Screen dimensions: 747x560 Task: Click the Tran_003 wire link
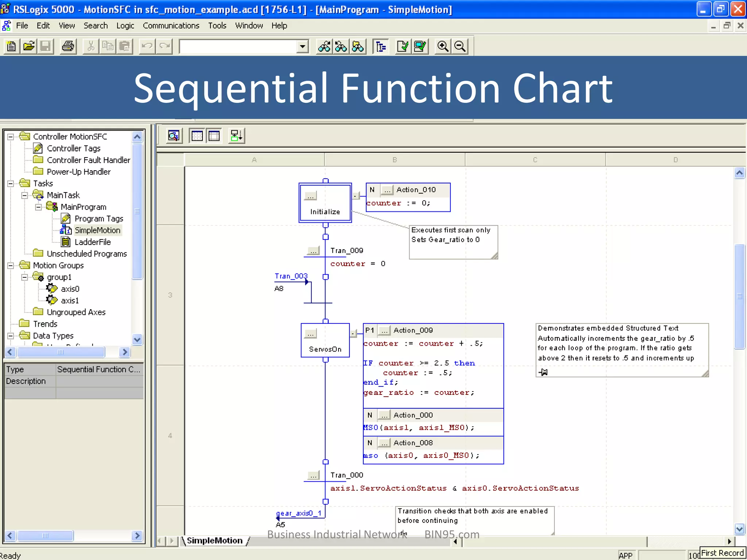(291, 276)
